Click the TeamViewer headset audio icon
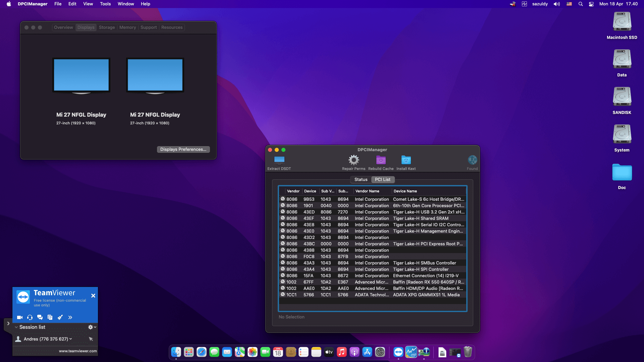This screenshot has height=362, width=644. tap(30, 317)
